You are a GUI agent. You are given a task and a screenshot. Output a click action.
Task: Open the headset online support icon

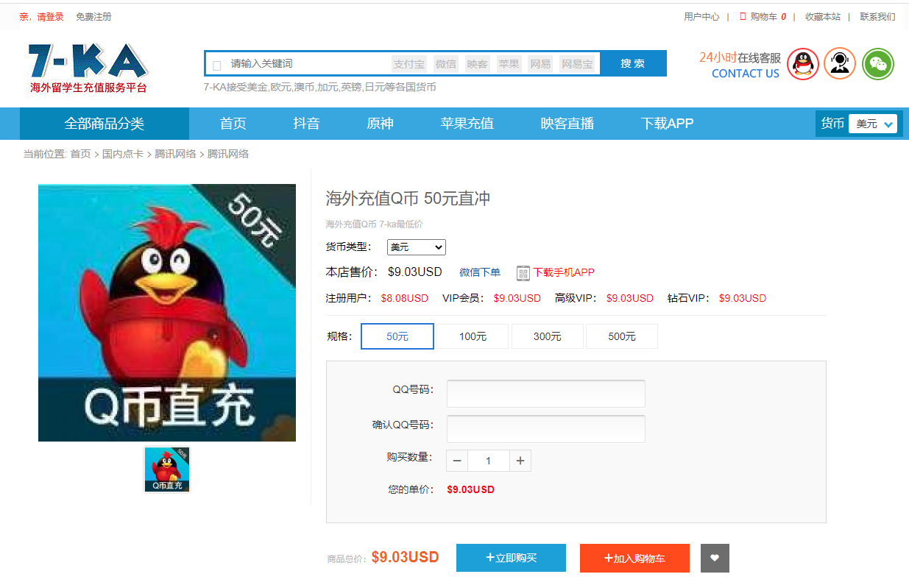[x=840, y=64]
